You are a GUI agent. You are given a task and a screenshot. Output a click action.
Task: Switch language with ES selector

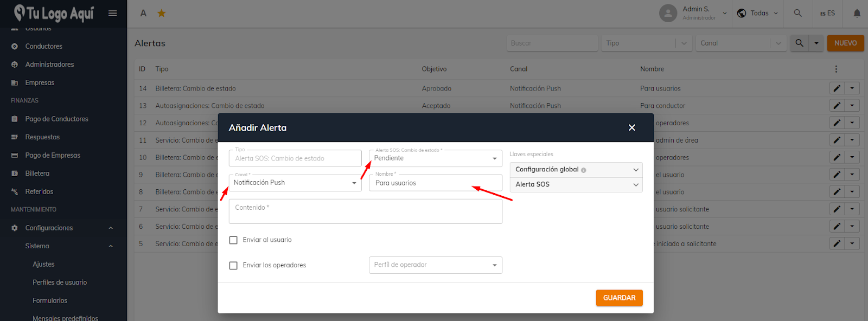[827, 13]
